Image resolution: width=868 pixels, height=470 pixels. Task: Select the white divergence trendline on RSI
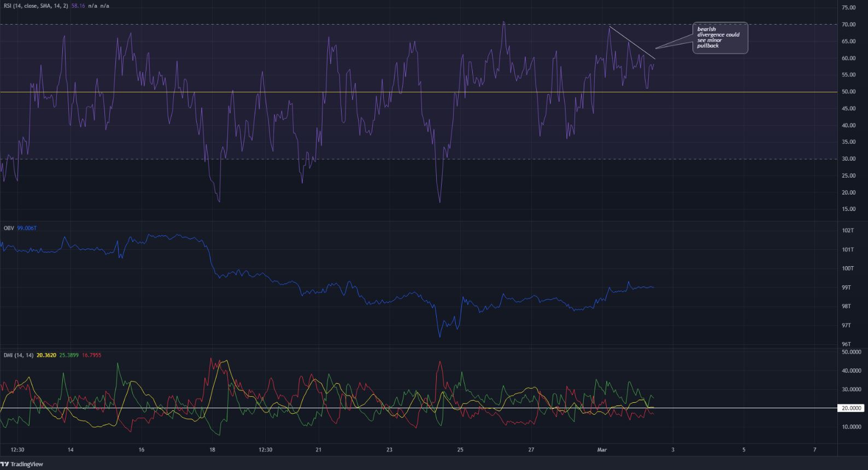pyautogui.click(x=632, y=42)
